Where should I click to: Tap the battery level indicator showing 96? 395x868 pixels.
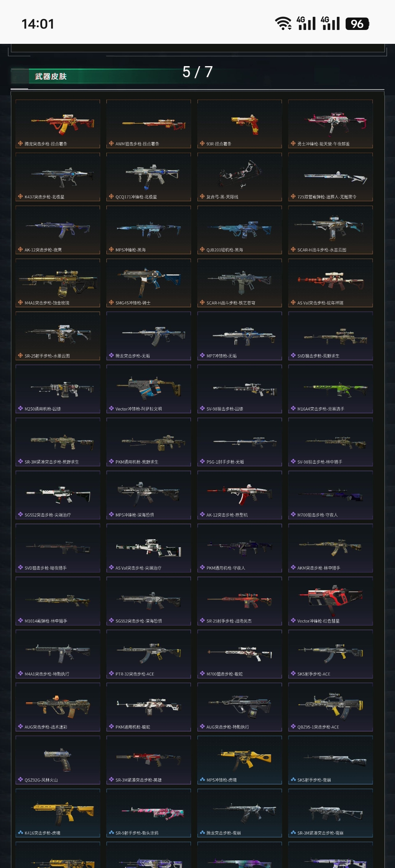coord(357,24)
